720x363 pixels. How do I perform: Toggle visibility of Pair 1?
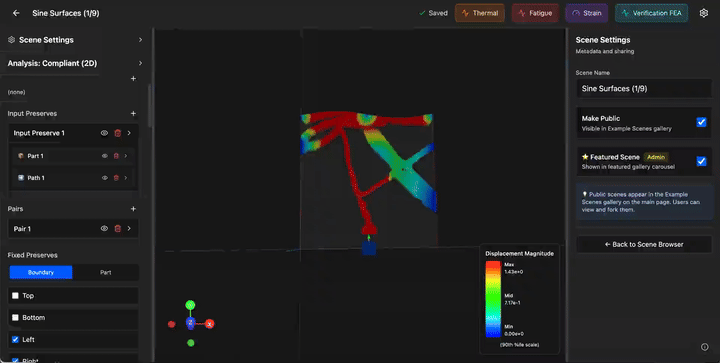point(104,229)
